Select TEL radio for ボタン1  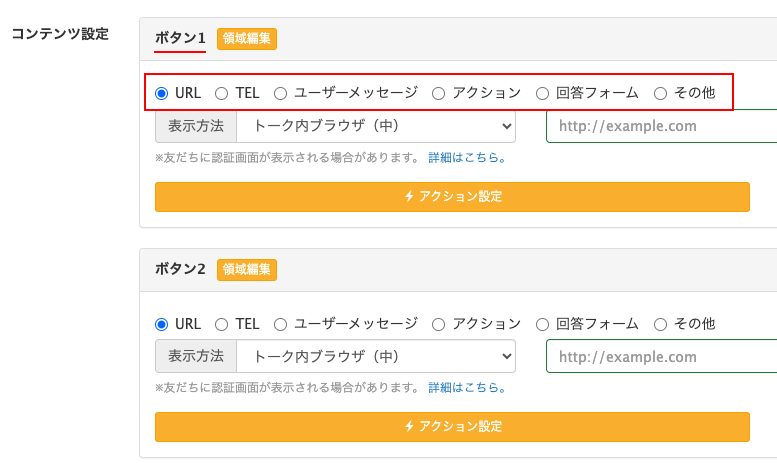point(222,93)
